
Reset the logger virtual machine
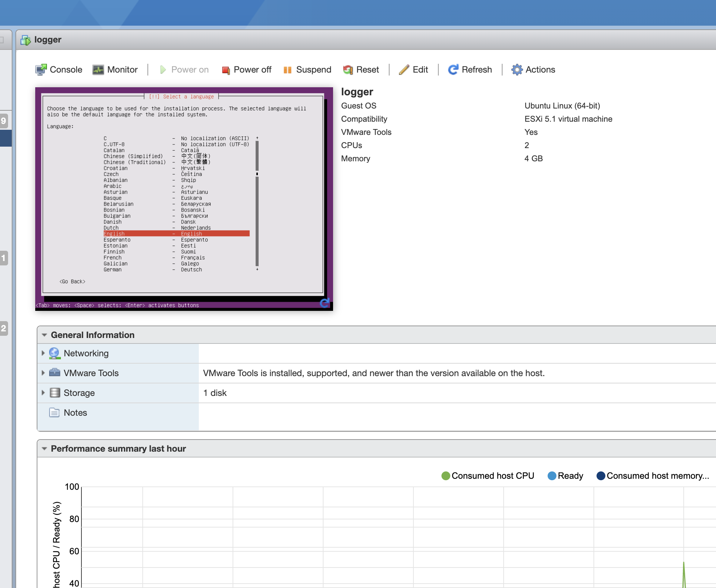point(361,70)
